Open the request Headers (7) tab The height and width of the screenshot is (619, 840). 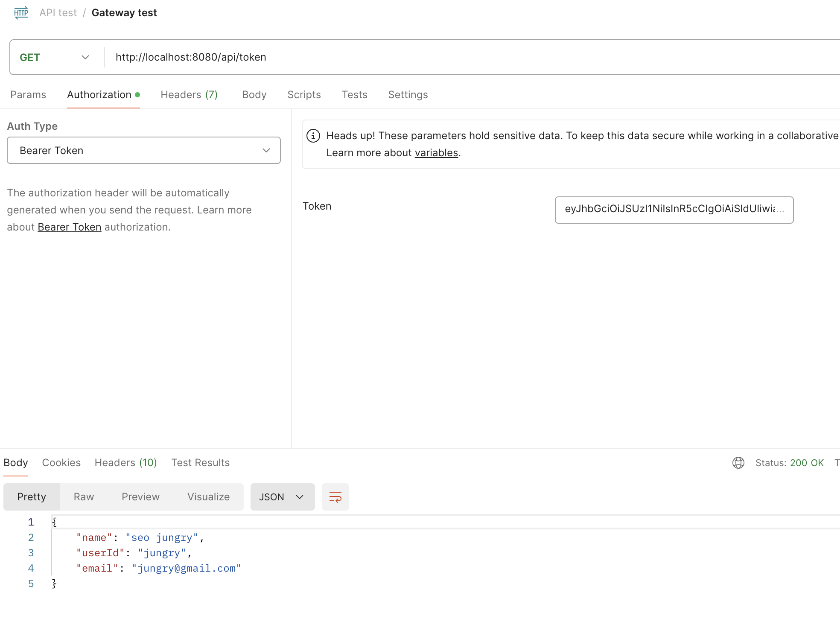189,95
